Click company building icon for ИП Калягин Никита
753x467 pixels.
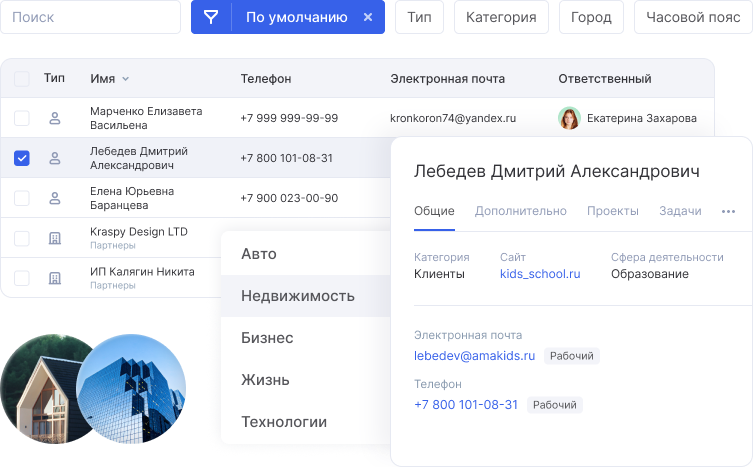point(55,278)
